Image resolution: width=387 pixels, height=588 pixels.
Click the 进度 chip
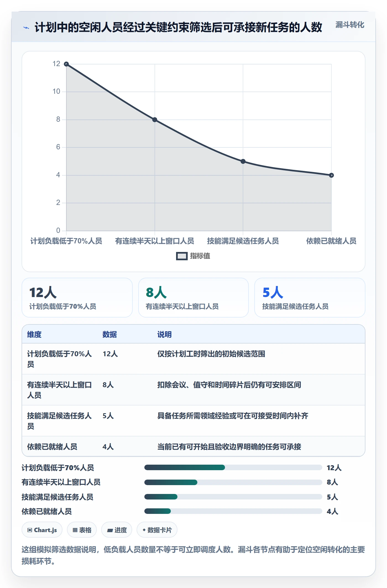[x=117, y=530]
